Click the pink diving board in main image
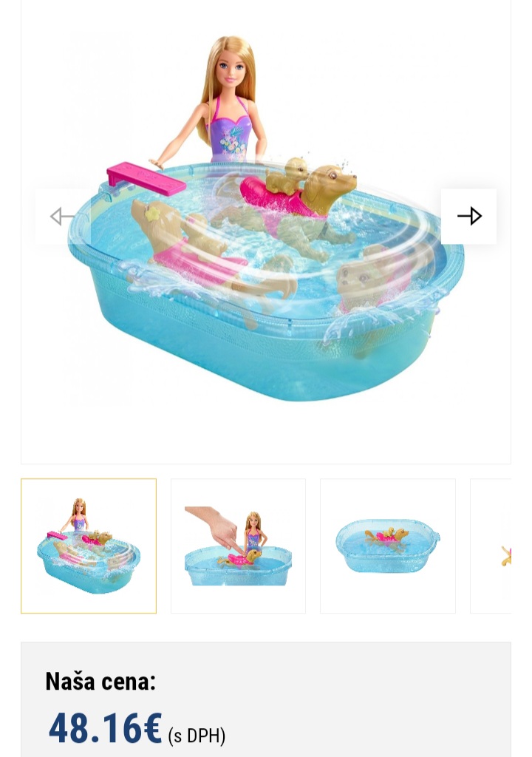The height and width of the screenshot is (757, 532). [145, 179]
